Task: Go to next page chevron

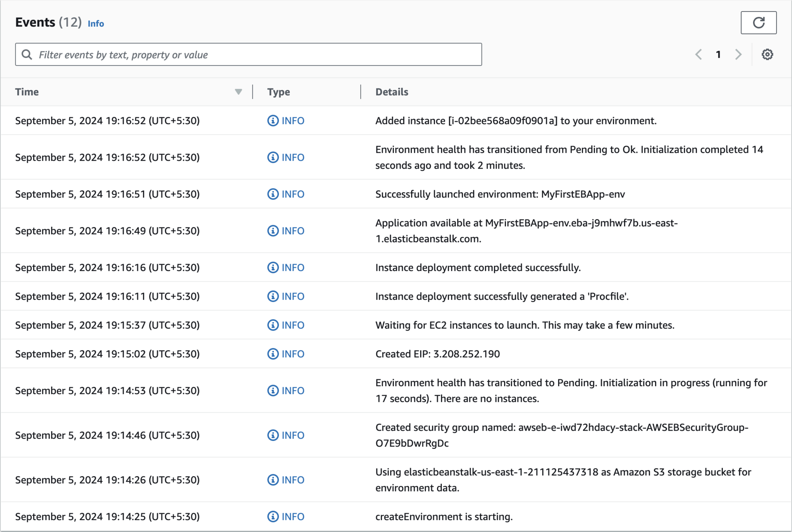Action: [738, 54]
